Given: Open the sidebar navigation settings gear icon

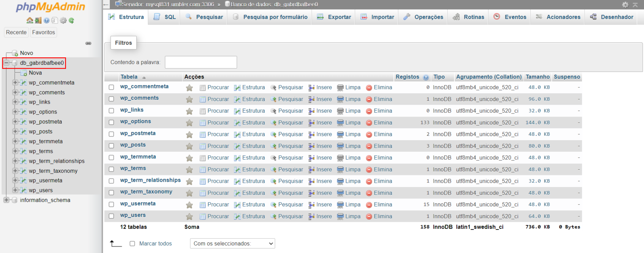Looking at the screenshot, I should [63, 20].
